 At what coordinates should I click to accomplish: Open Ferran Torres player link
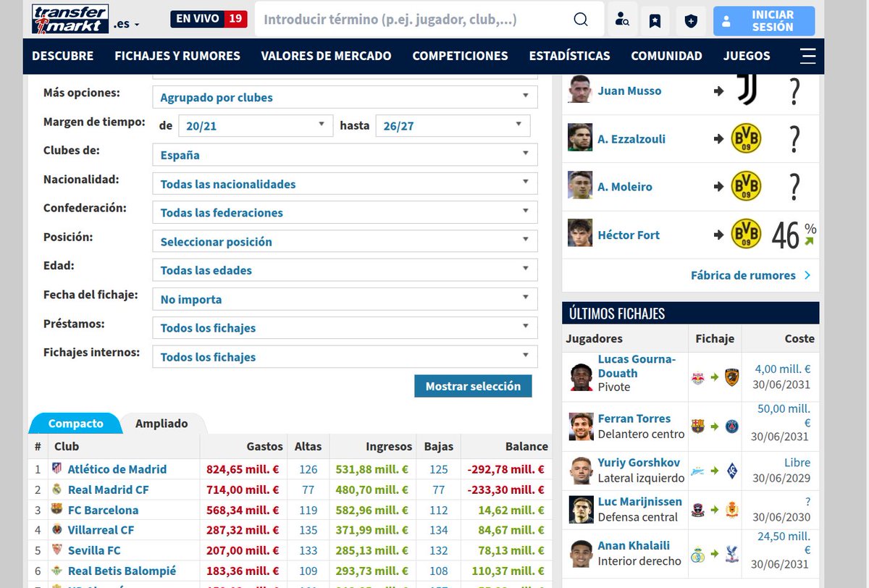(x=634, y=419)
